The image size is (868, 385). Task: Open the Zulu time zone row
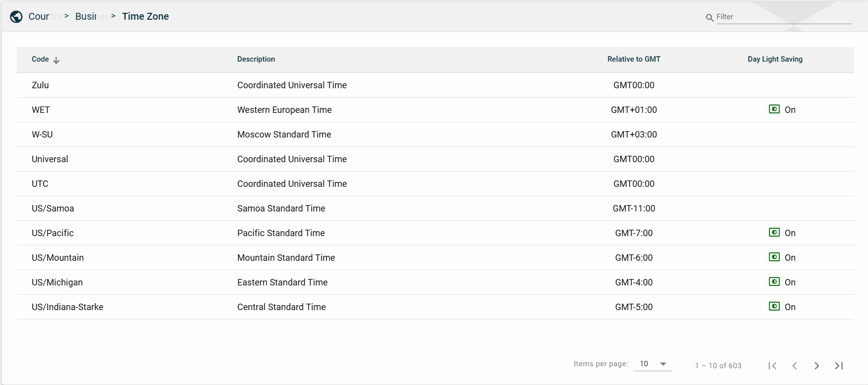(x=40, y=85)
